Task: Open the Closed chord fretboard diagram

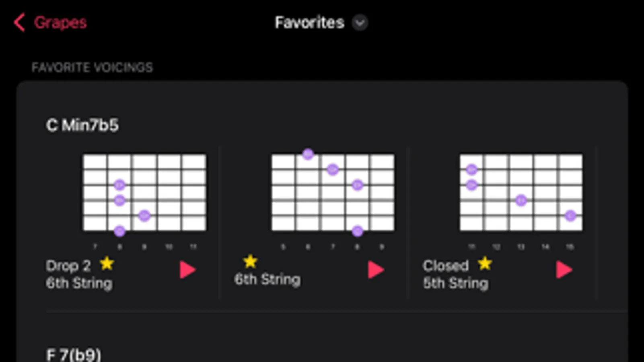Action: pos(521,193)
